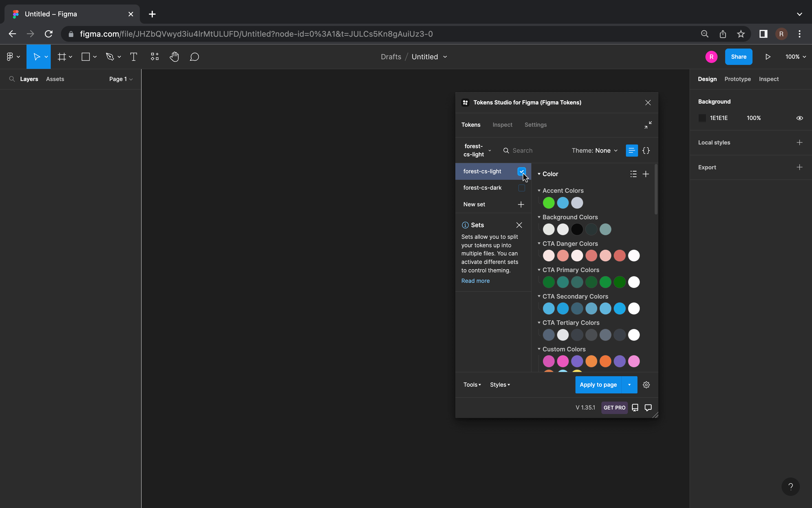The height and width of the screenshot is (508, 812).
Task: Follow the Read more link
Action: (x=475, y=281)
